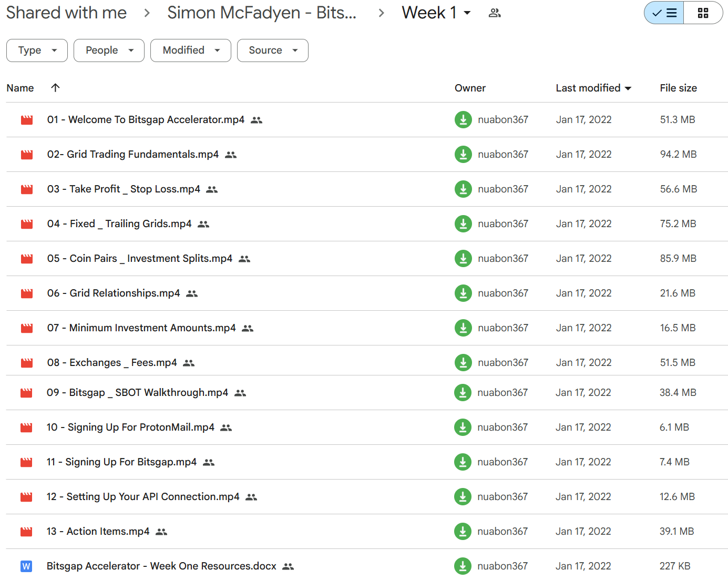Viewport: 728px width, 580px height.
Task: Click download icon for 01 - Welcome To Bitsgap Accelerator
Action: coord(463,120)
